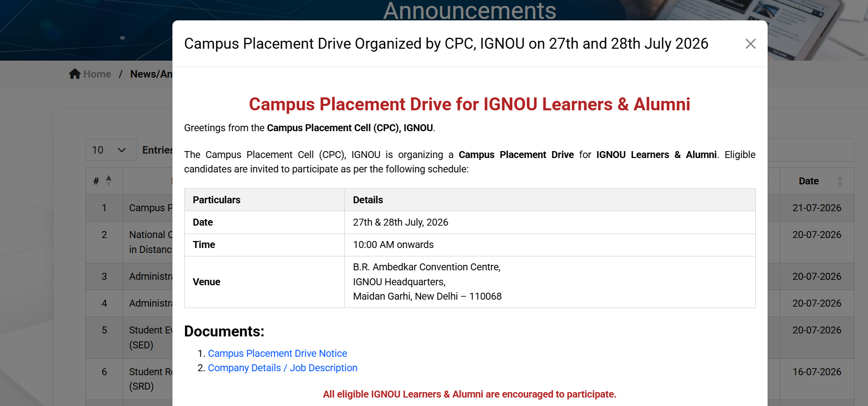Click the Home icon in breadcrumb

coord(75,74)
